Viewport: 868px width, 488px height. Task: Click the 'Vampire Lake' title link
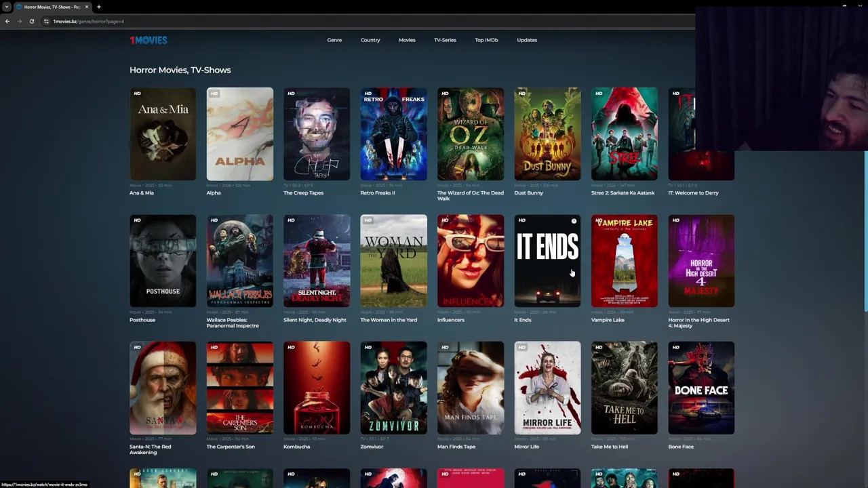pyautogui.click(x=608, y=320)
